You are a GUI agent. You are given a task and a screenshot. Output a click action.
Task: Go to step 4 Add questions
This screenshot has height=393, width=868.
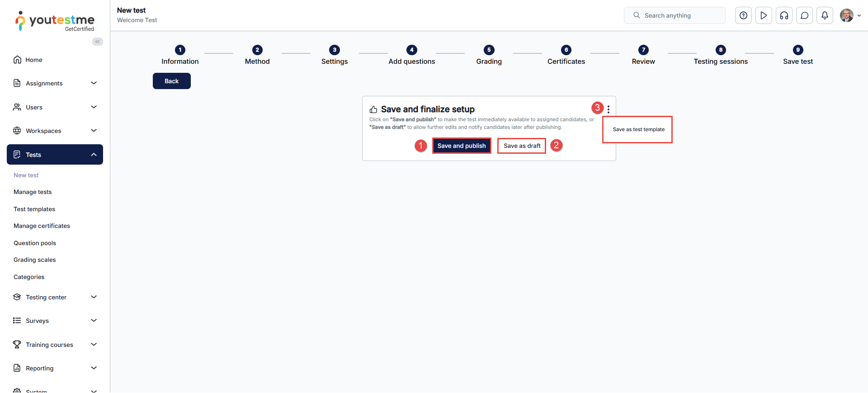pos(412,55)
